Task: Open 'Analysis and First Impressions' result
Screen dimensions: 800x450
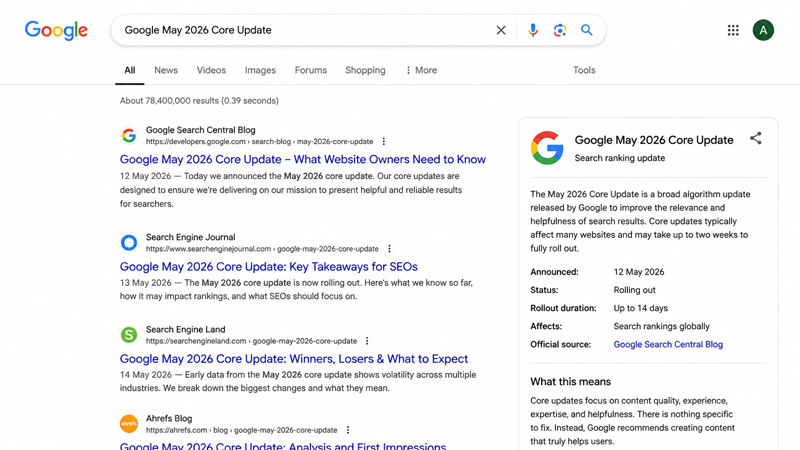Action: (x=283, y=445)
